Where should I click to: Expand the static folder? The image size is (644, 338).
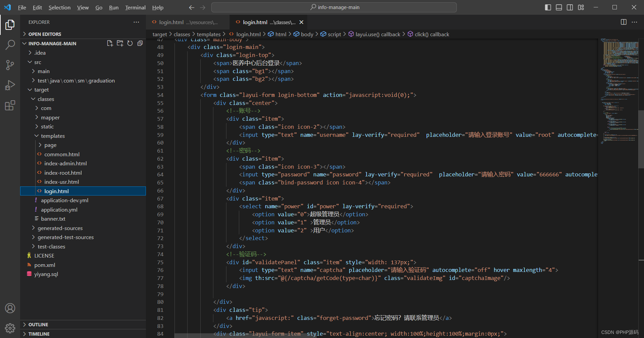83,126
